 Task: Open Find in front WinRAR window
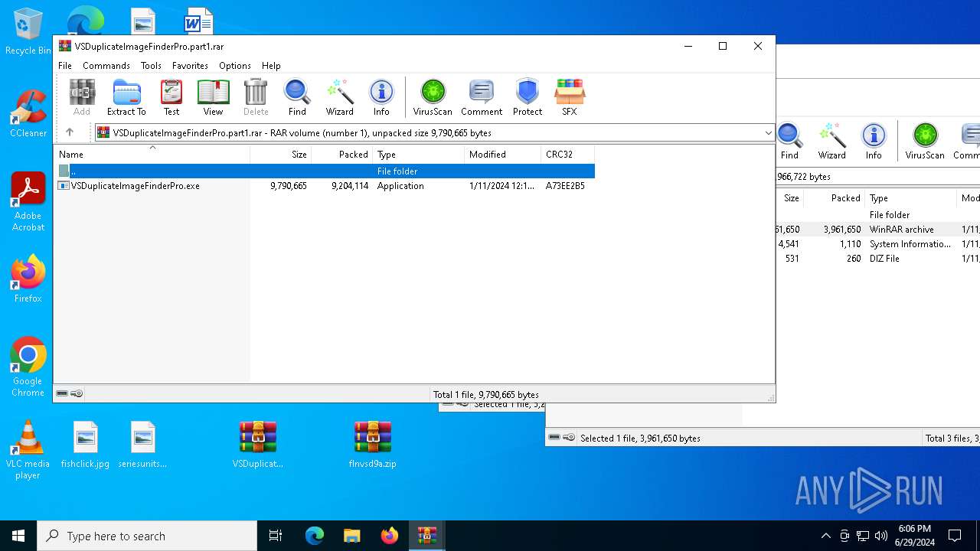[297, 97]
